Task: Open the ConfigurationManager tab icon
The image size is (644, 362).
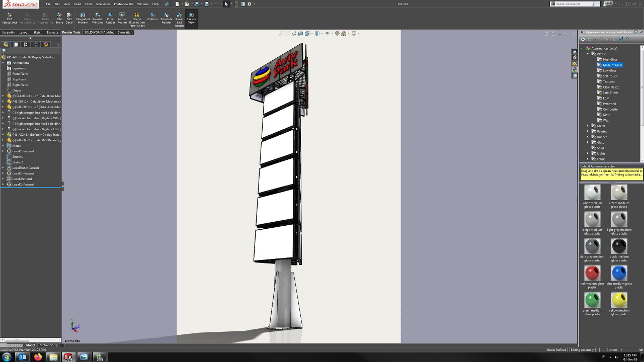Action: tap(26, 44)
